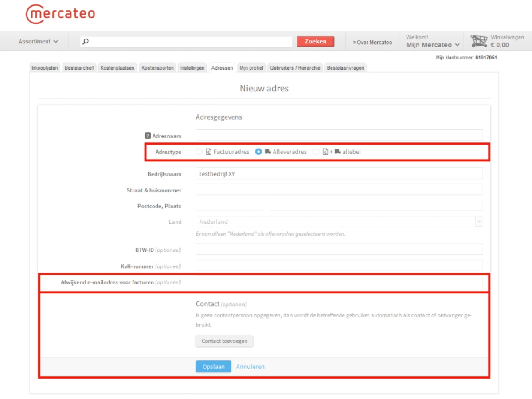Select the Factuuradres radio button

pyautogui.click(x=199, y=152)
